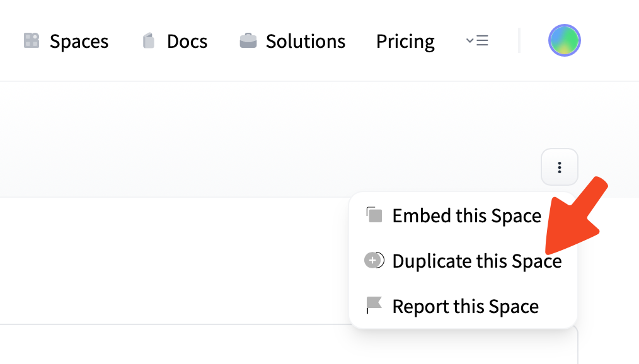Screen dimensions: 639x364
Task: Click the gray header band below navigation
Action: [252, 139]
